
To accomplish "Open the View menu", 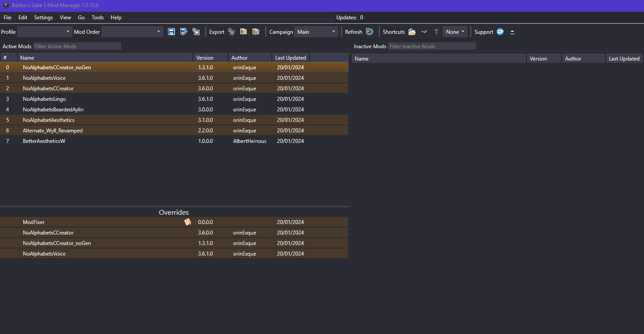I will point(65,17).
